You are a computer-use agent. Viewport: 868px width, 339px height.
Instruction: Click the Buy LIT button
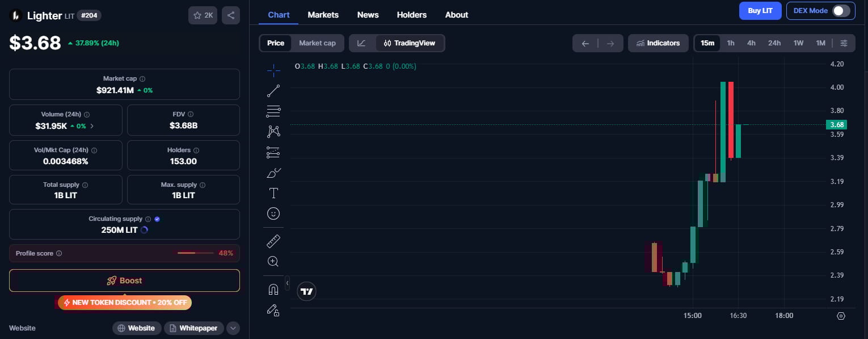click(760, 10)
